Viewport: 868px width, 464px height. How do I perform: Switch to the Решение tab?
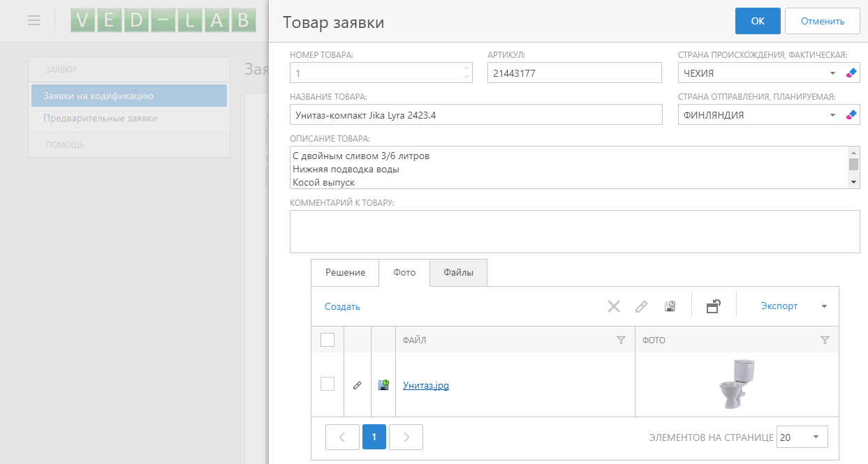coord(345,273)
